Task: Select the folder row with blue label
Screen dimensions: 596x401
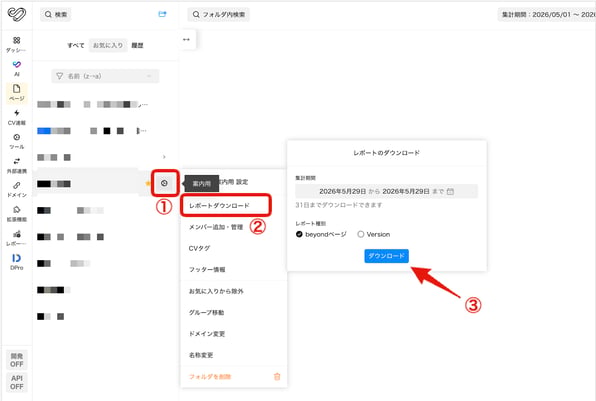Action: pos(93,131)
